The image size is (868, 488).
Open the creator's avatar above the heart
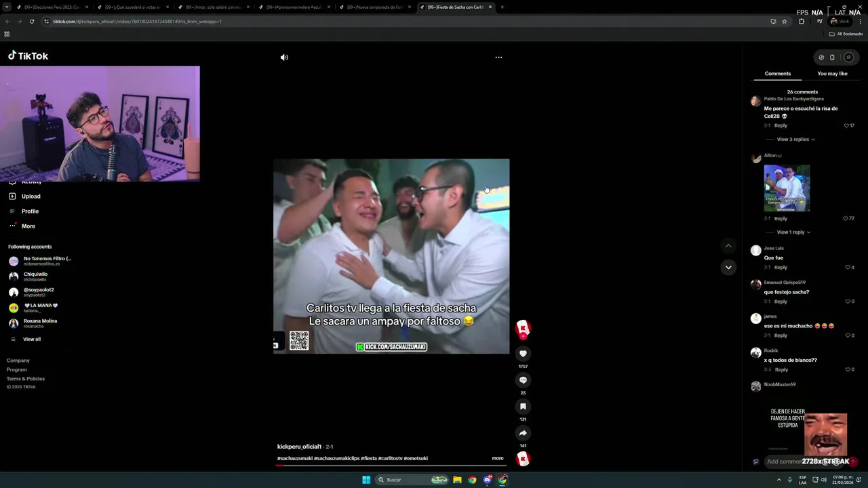(523, 329)
